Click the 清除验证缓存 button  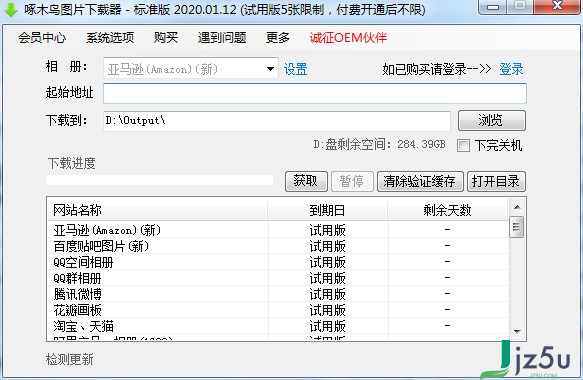(420, 181)
